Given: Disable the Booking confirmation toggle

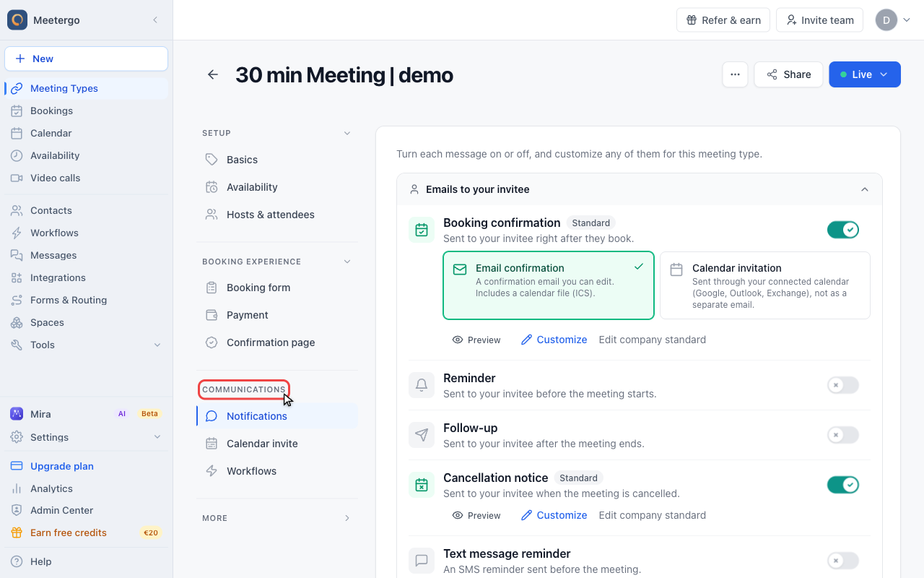Looking at the screenshot, I should coord(843,230).
